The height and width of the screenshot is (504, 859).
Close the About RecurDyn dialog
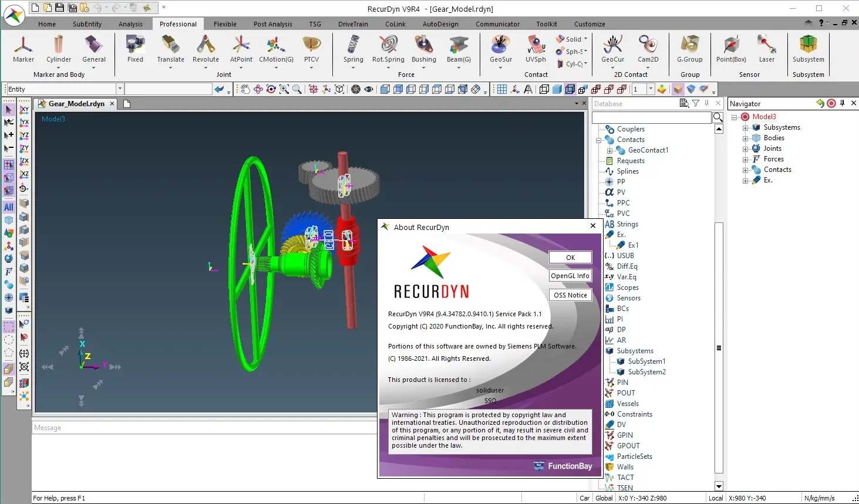[593, 226]
